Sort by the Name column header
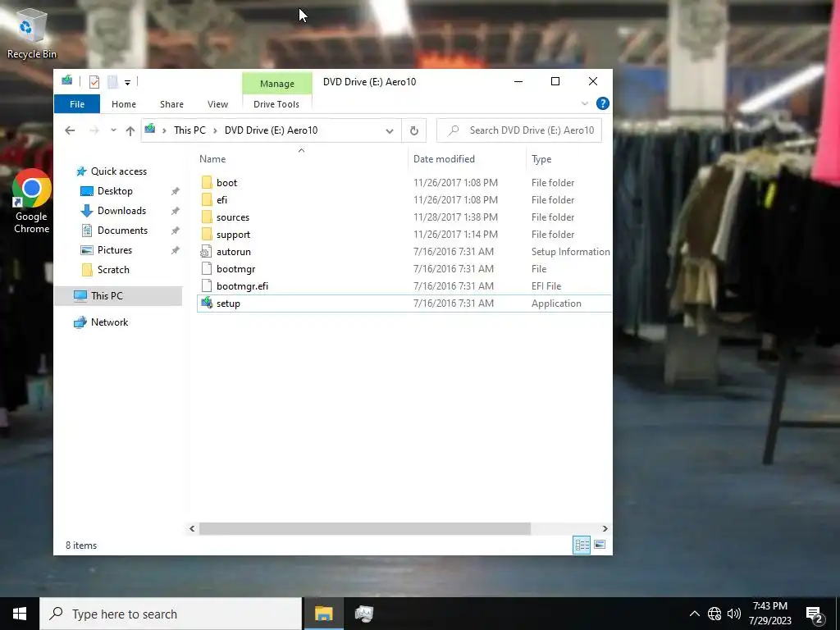 pos(212,159)
